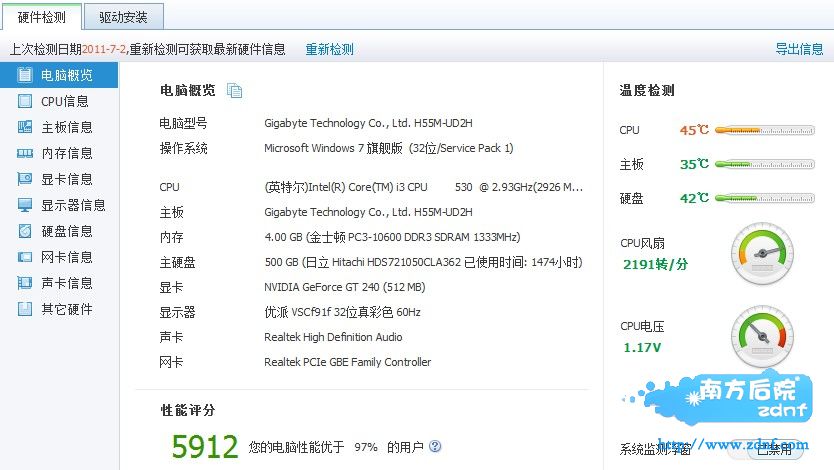Click the 45℃ CPU temperature value
834x470 pixels.
(694, 130)
